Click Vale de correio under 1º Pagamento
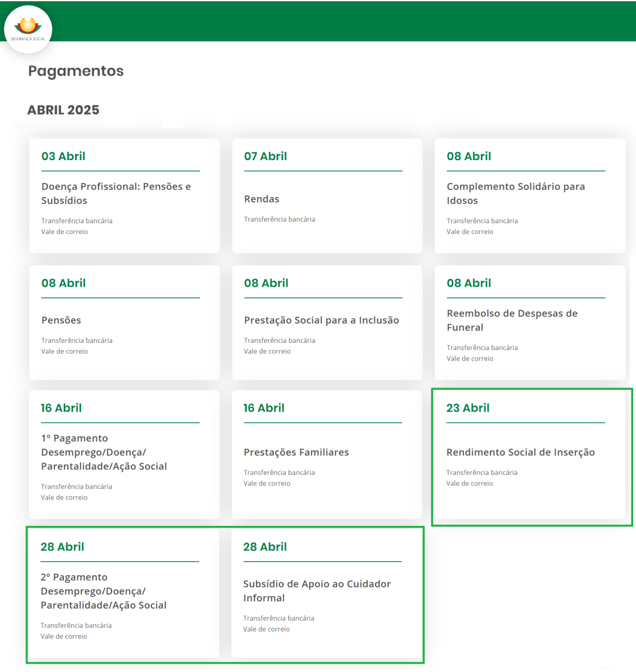The width and height of the screenshot is (636, 672). (64, 498)
